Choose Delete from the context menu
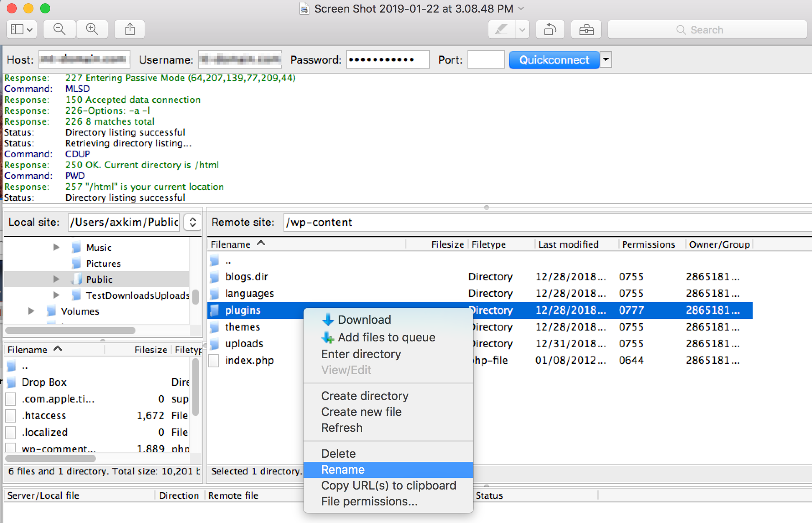Image resolution: width=812 pixels, height=523 pixels. pyautogui.click(x=388, y=454)
